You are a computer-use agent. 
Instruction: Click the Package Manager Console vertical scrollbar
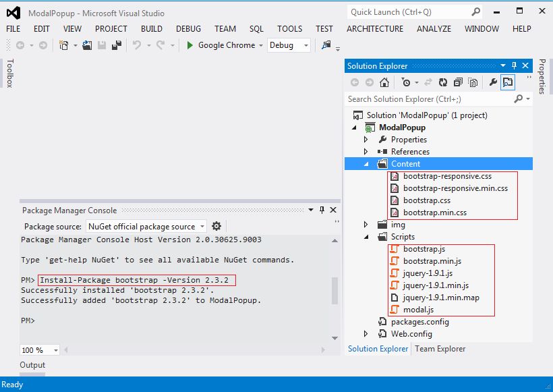(x=335, y=291)
